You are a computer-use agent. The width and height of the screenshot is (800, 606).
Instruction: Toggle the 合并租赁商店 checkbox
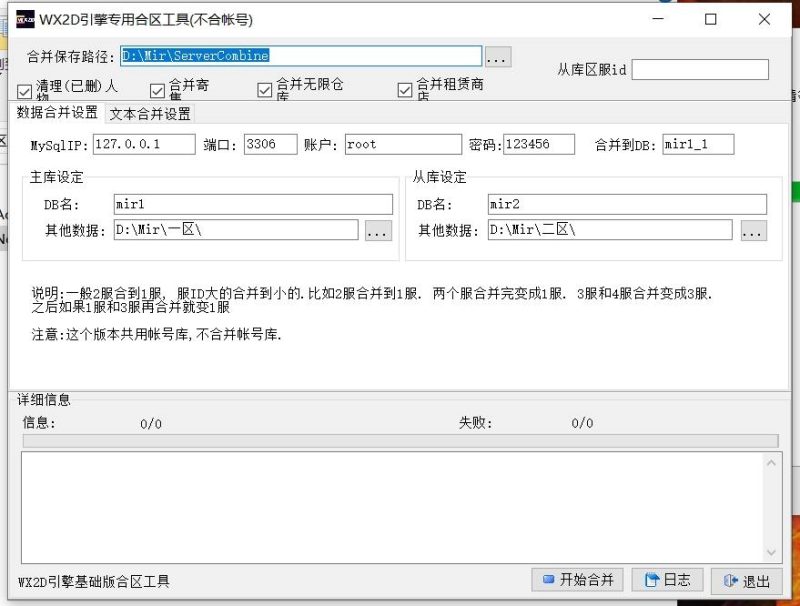pyautogui.click(x=404, y=90)
